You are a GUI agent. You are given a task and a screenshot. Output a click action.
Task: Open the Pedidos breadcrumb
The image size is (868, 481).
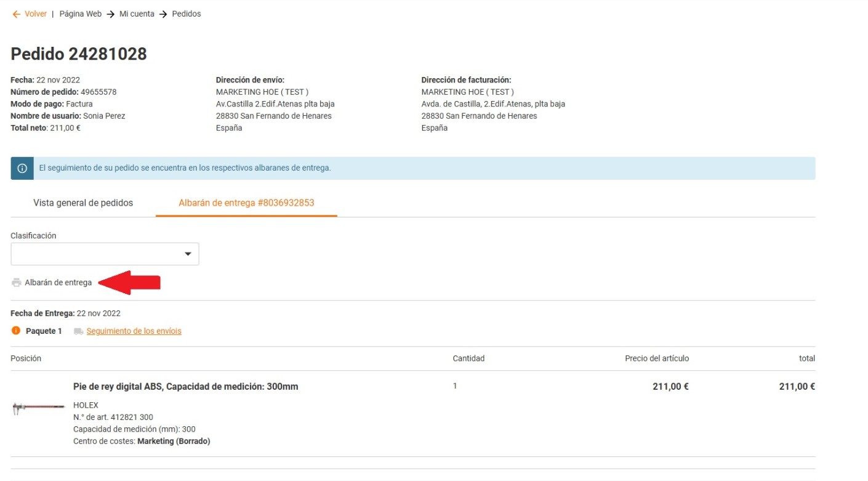click(186, 14)
